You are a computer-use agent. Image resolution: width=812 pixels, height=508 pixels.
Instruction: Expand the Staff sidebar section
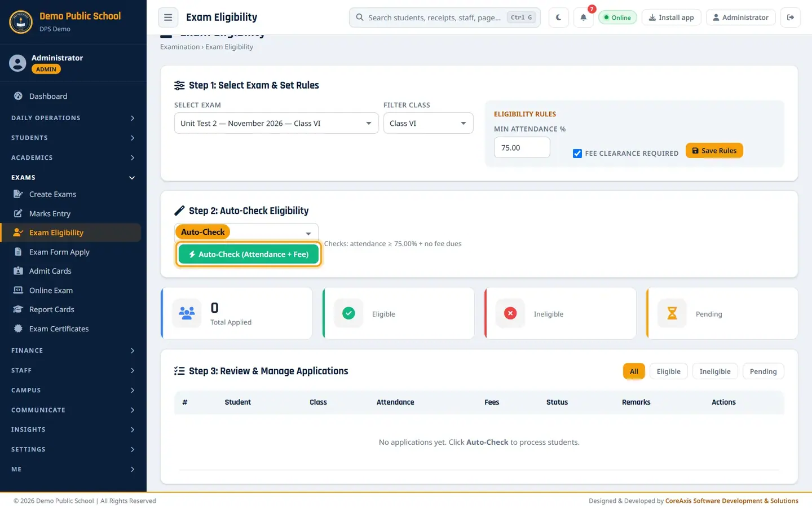(x=73, y=370)
